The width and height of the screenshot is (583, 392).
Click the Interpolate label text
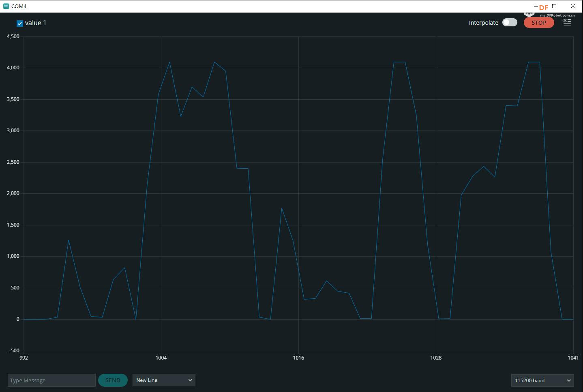(x=483, y=23)
